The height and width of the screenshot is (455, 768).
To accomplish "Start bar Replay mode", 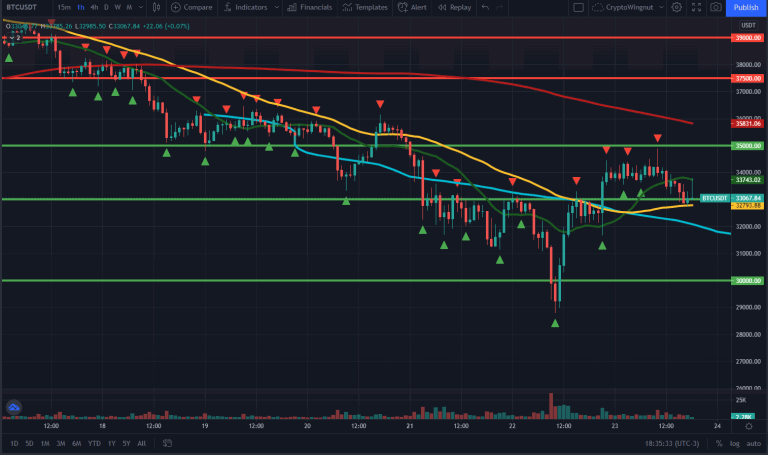I will (455, 7).
